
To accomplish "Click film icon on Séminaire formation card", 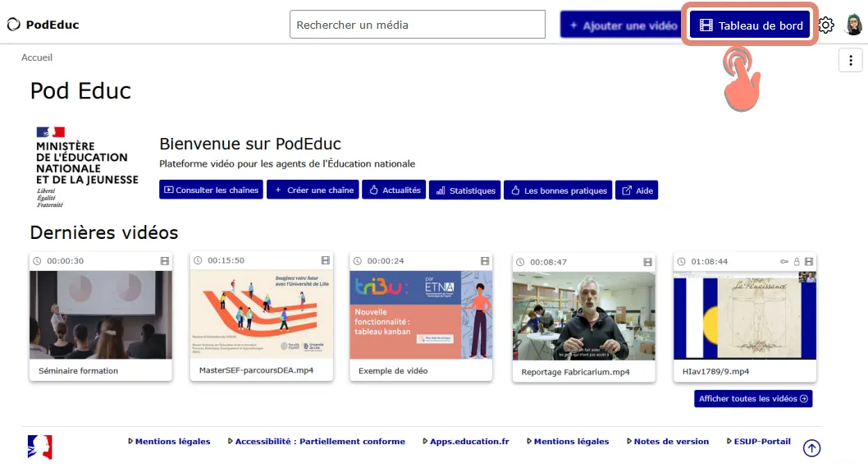I will [164, 261].
